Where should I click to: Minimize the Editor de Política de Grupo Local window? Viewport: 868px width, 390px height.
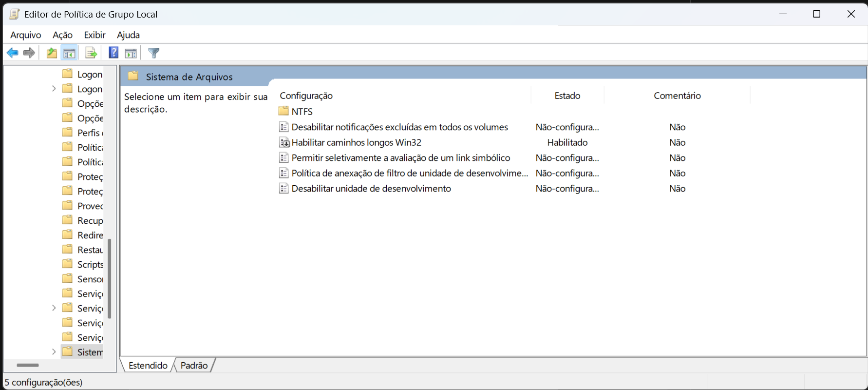click(783, 14)
